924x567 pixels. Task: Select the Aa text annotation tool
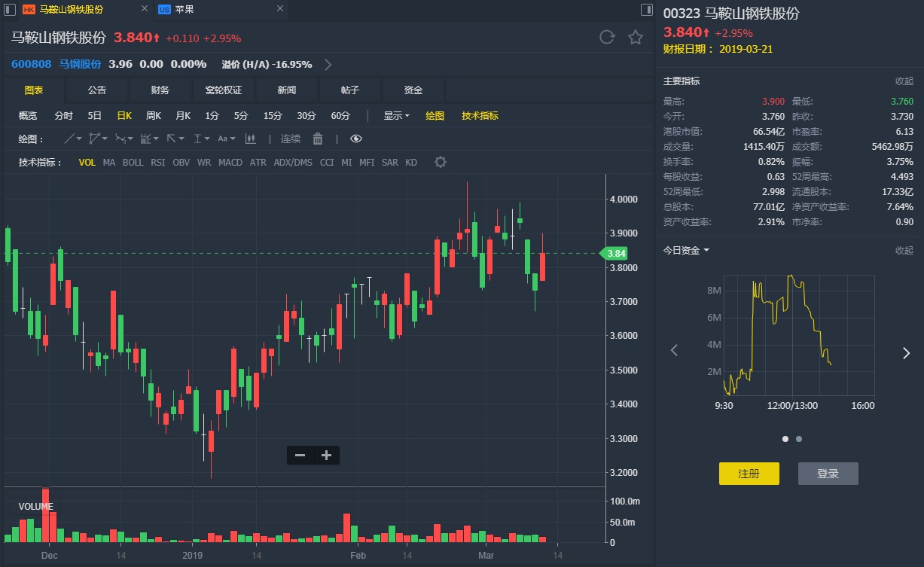click(x=222, y=139)
